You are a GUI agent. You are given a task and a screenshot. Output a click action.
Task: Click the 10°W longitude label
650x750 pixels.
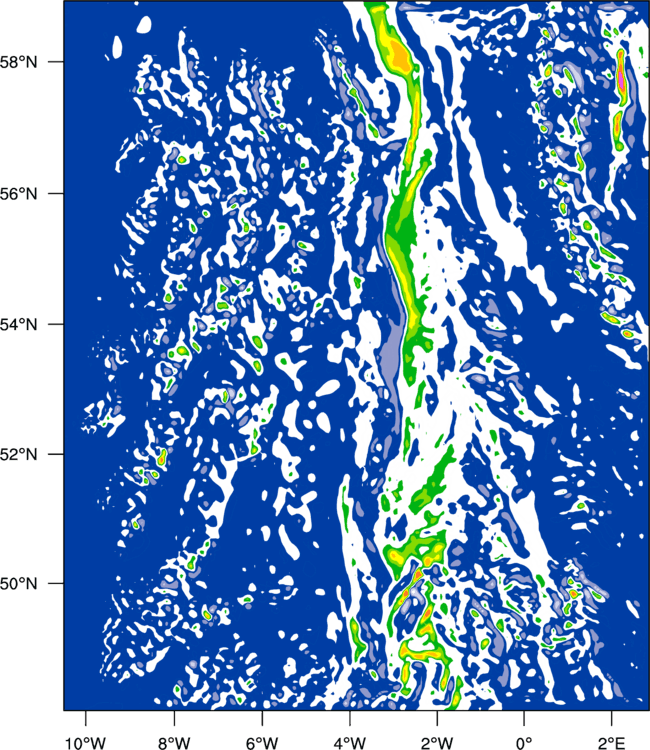86,743
